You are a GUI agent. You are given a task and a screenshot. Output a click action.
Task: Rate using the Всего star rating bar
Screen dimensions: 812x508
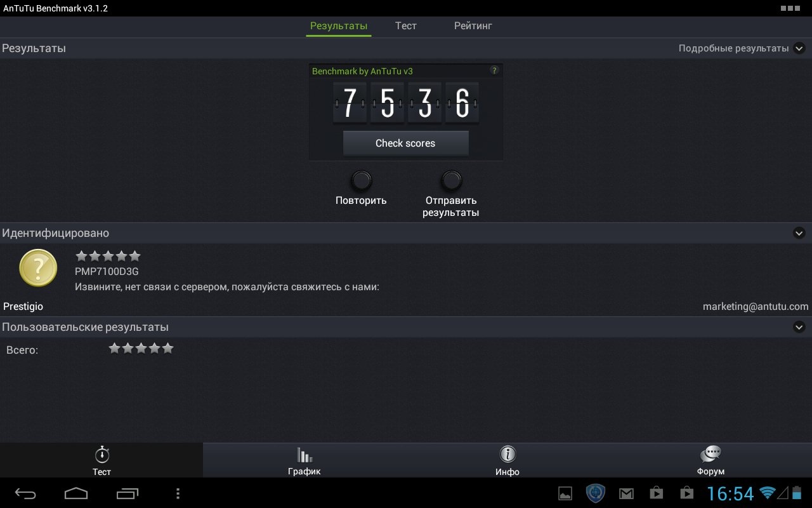(141, 349)
